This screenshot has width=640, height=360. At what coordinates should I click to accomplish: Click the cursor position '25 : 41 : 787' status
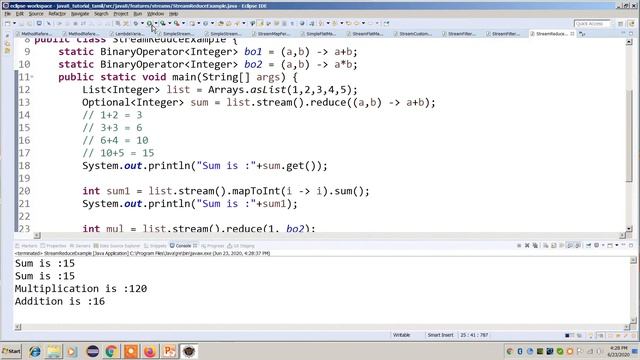pyautogui.click(x=474, y=335)
